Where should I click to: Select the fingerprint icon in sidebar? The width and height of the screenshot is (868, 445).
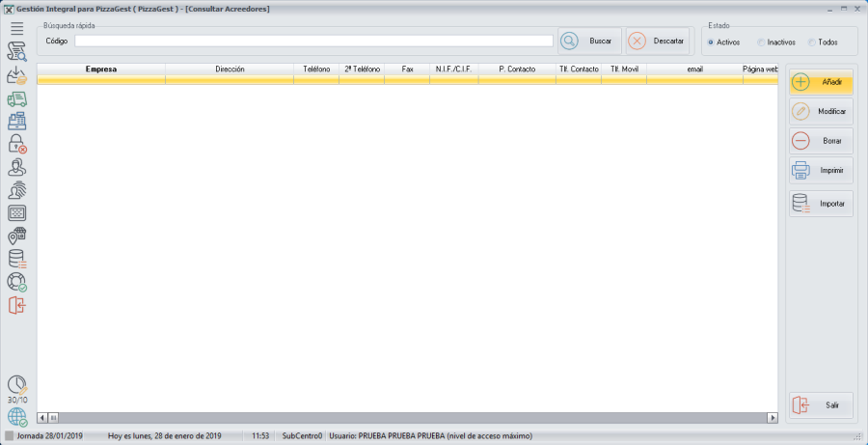click(x=16, y=190)
